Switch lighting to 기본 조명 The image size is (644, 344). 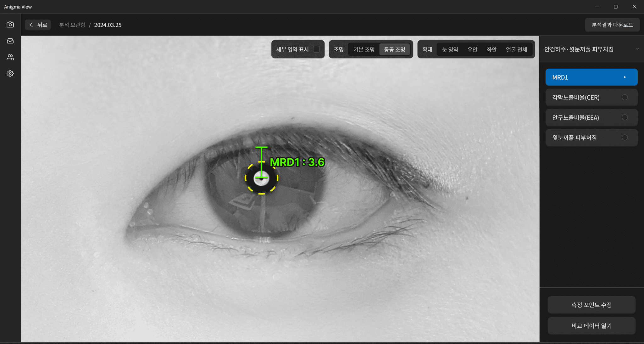(x=364, y=49)
